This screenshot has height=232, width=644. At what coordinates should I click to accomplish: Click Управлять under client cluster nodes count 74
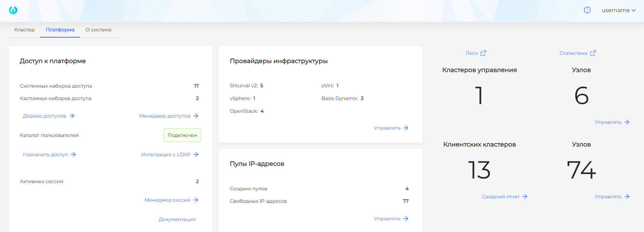pyautogui.click(x=608, y=196)
